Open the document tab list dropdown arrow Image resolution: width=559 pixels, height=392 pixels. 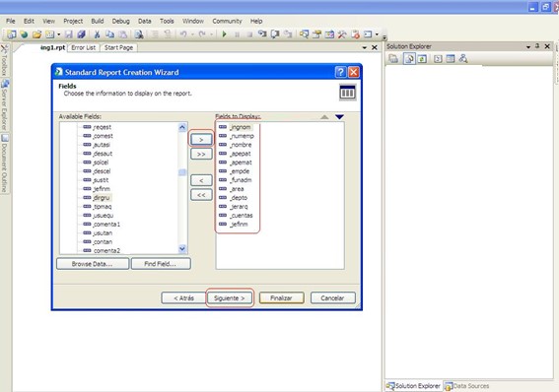365,47
